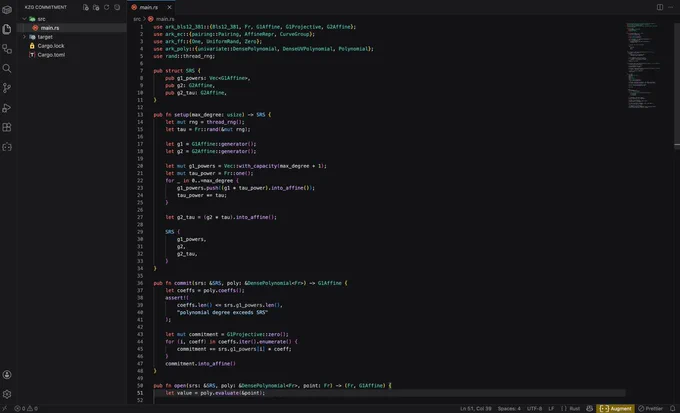Click line number 36 in gutter
This screenshot has width=680, height=413.
coord(140,283)
